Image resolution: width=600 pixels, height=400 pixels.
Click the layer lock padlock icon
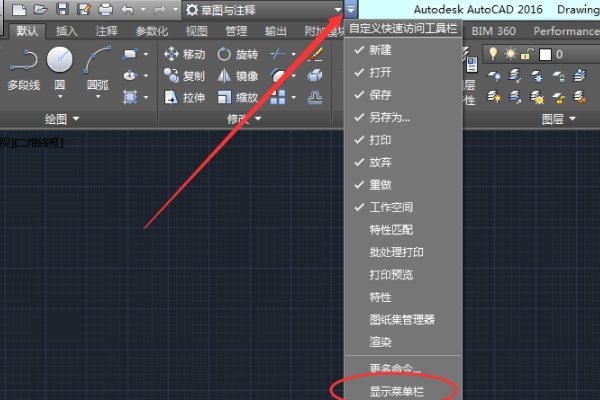[527, 54]
